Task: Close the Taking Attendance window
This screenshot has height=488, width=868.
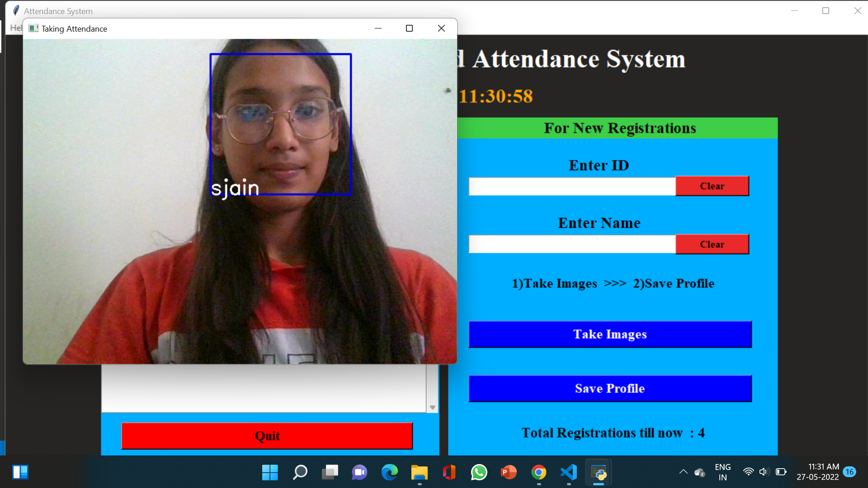Action: [x=441, y=28]
